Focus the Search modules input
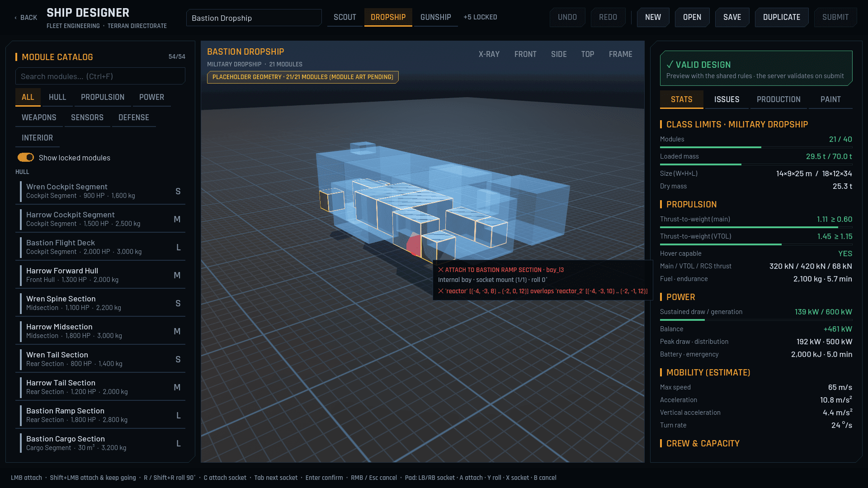The image size is (868, 488). tap(100, 76)
